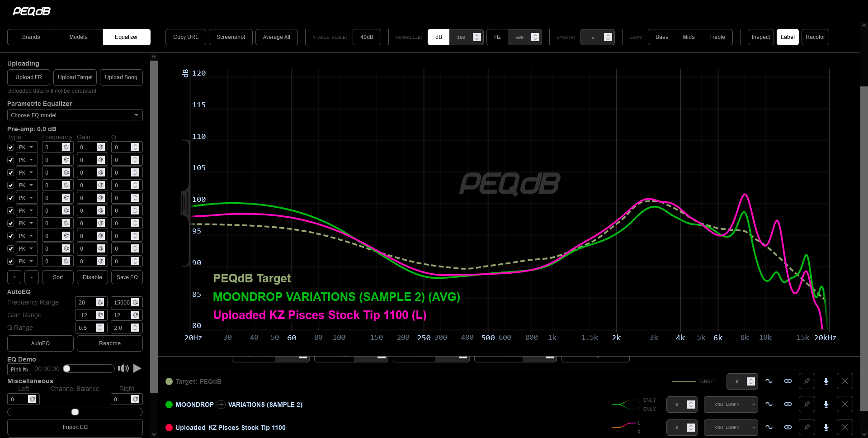Hide the Moondrop Variations curve
This screenshot has height=438, width=868.
tap(788, 405)
